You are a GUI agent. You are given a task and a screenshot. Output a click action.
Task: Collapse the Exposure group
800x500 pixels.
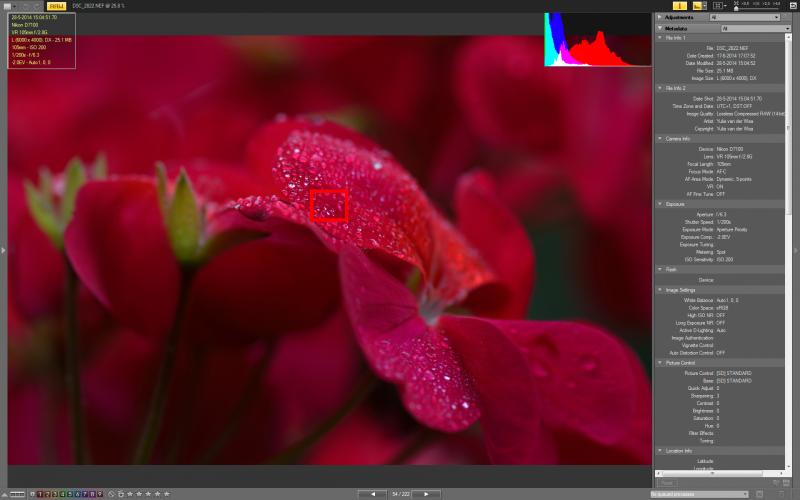[x=660, y=204]
